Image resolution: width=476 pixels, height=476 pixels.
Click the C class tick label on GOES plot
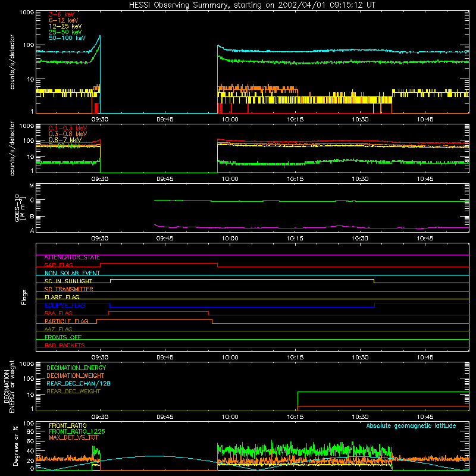click(32, 200)
